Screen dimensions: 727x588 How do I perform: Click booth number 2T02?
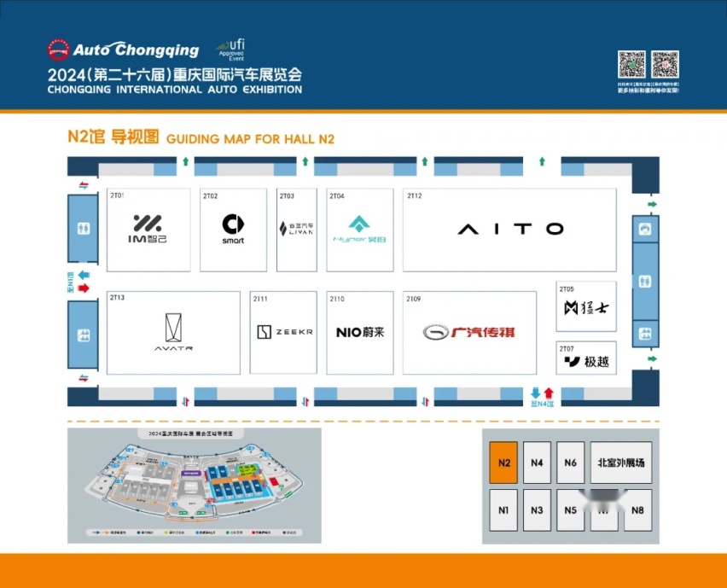point(210,196)
